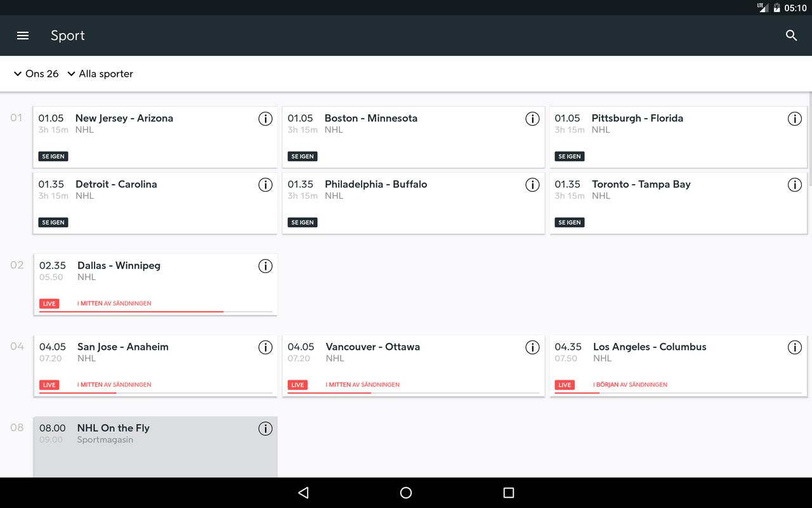812x508 pixels.
Task: Tap LIVE badge on Vancouver - Ottawa
Action: point(298,385)
